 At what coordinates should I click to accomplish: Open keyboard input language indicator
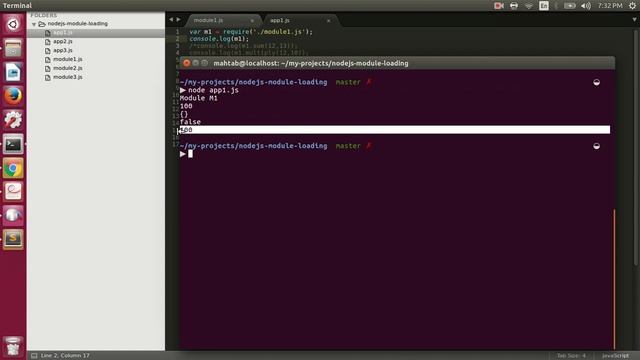(544, 6)
